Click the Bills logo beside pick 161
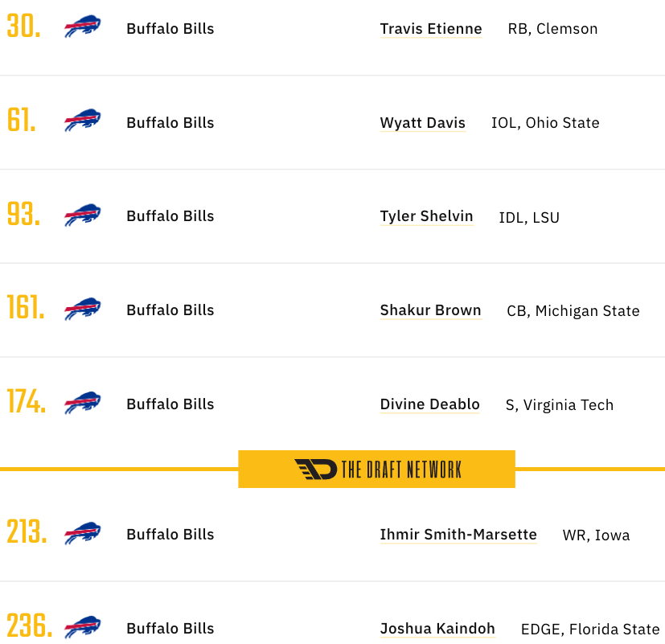This screenshot has height=644, width=665. click(x=82, y=309)
